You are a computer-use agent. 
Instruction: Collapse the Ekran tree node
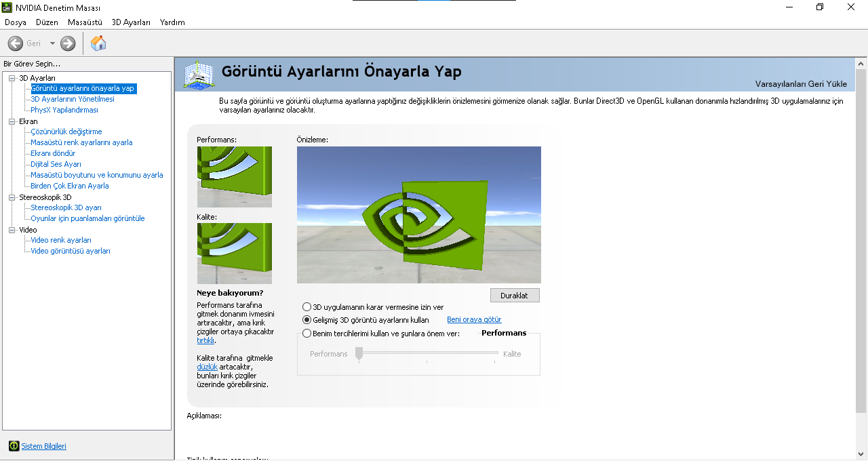coord(12,121)
